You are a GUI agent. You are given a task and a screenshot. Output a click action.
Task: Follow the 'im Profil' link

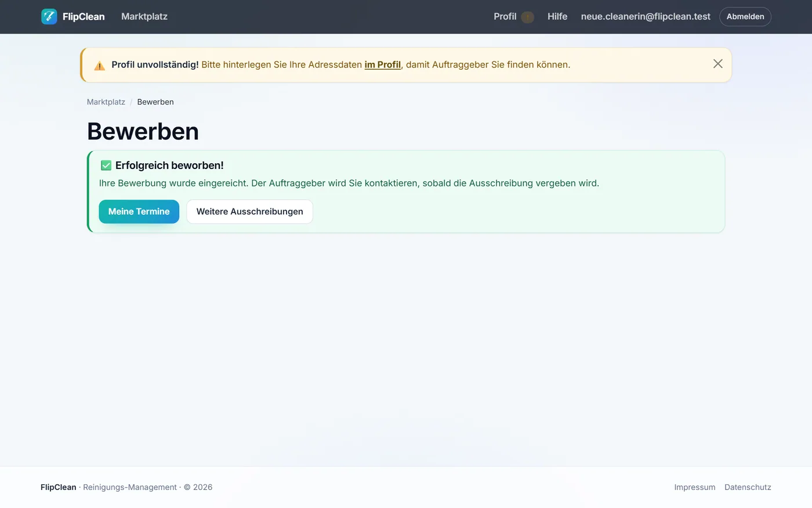[x=383, y=64]
